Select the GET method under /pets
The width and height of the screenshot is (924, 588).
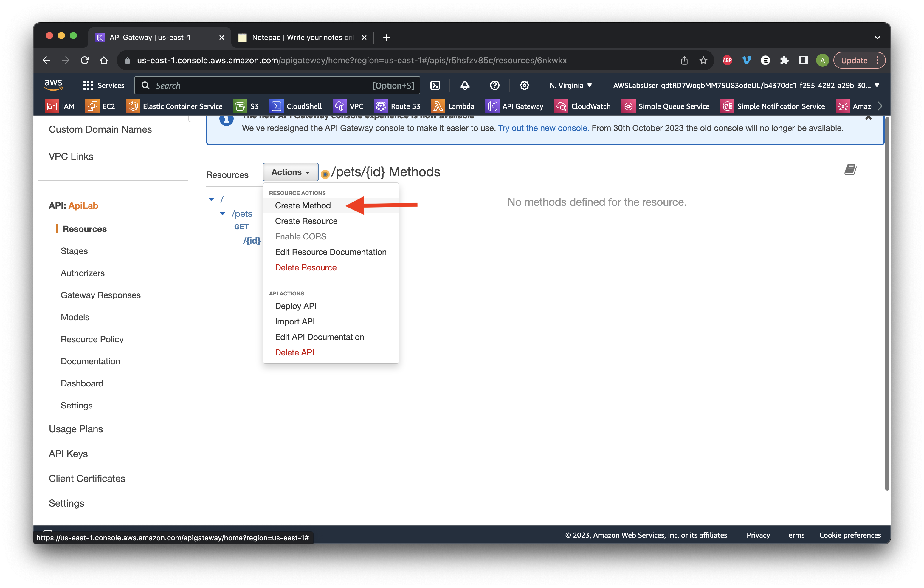click(x=241, y=227)
